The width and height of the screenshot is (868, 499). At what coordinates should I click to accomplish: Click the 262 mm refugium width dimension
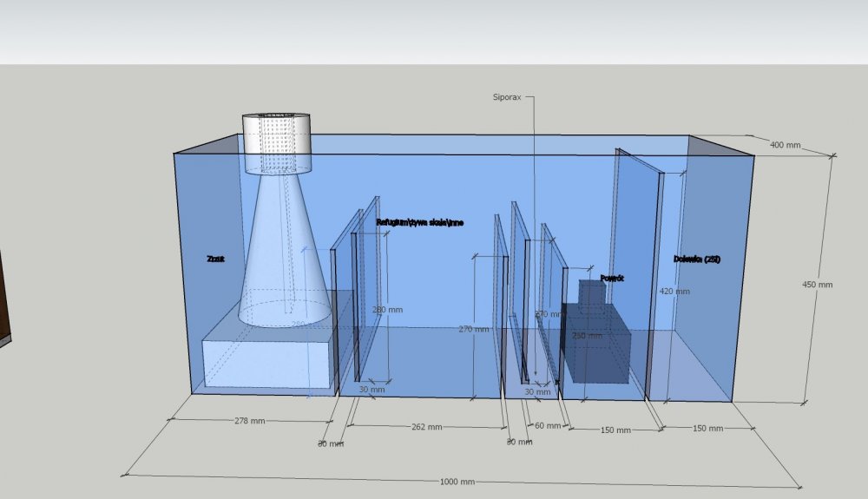[x=423, y=427]
